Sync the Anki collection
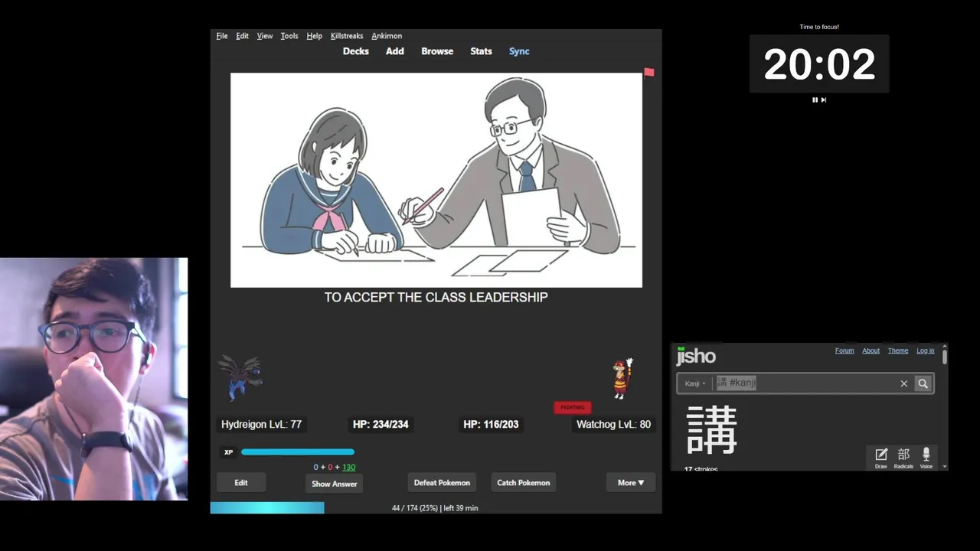980x551 pixels. [519, 51]
